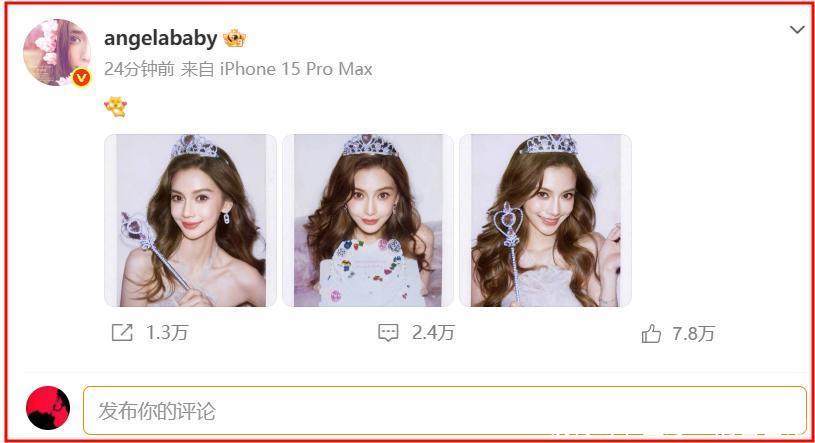
Task: Open first photo with wand on left
Action: 190,220
